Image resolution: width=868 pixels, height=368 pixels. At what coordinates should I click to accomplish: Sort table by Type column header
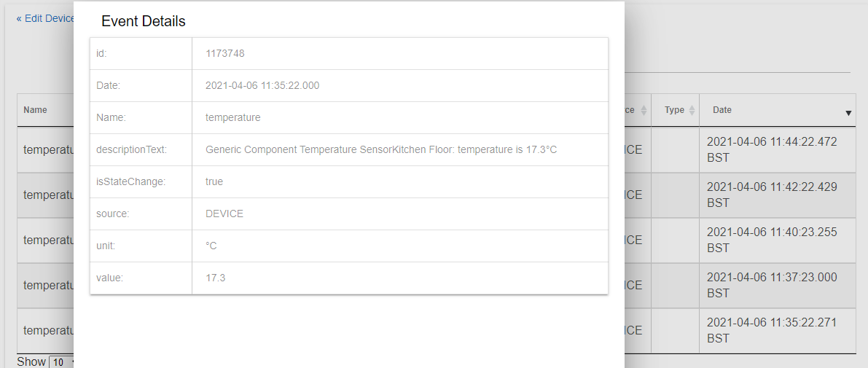point(675,110)
